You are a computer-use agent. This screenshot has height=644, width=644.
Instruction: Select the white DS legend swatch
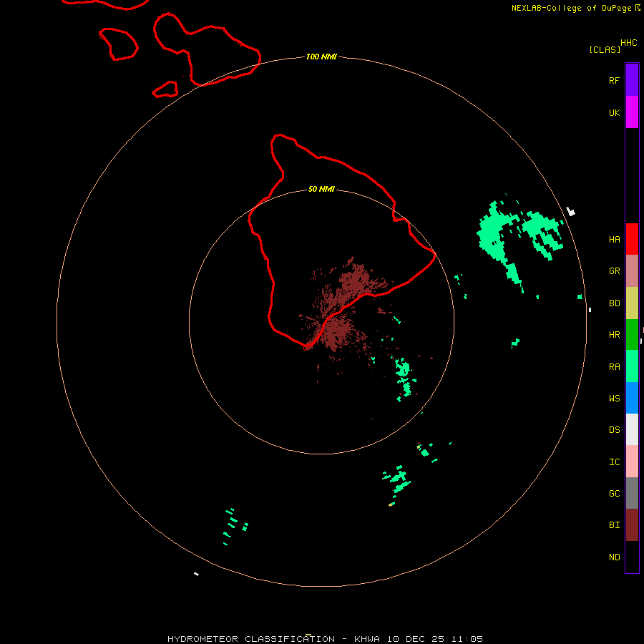[x=632, y=429]
